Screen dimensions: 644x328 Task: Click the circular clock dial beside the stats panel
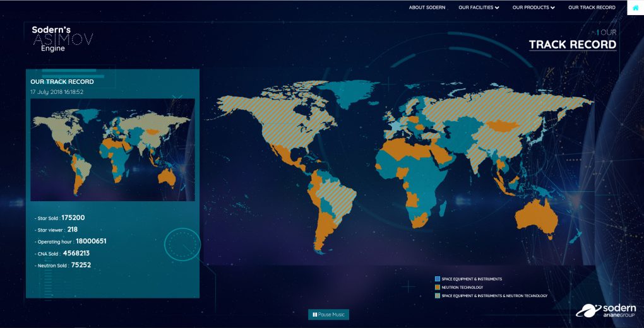coord(182,244)
